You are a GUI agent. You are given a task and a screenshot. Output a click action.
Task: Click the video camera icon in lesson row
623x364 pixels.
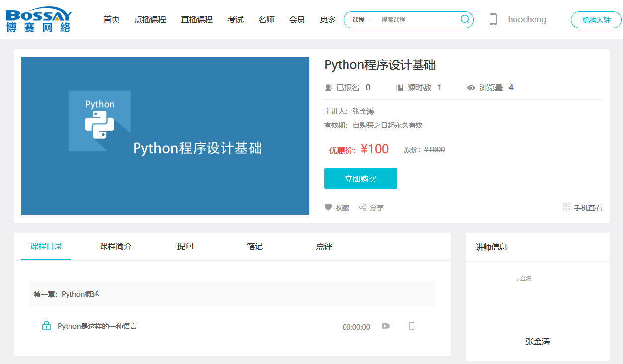(386, 326)
